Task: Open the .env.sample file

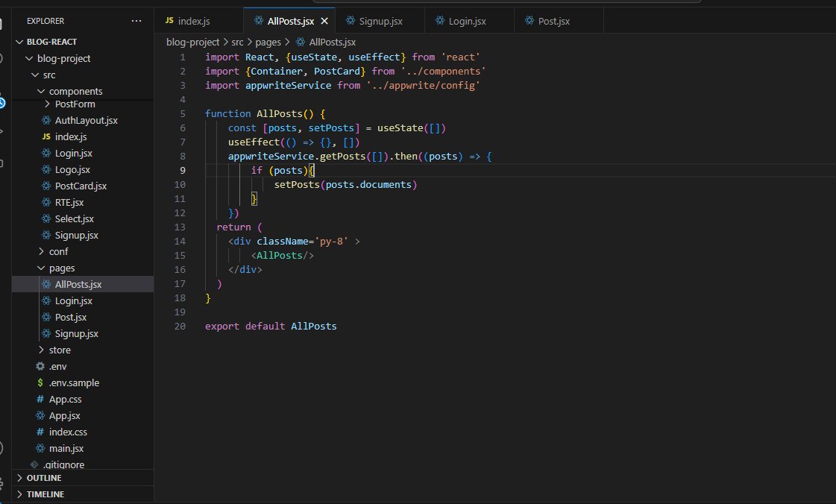Action: [x=83, y=383]
